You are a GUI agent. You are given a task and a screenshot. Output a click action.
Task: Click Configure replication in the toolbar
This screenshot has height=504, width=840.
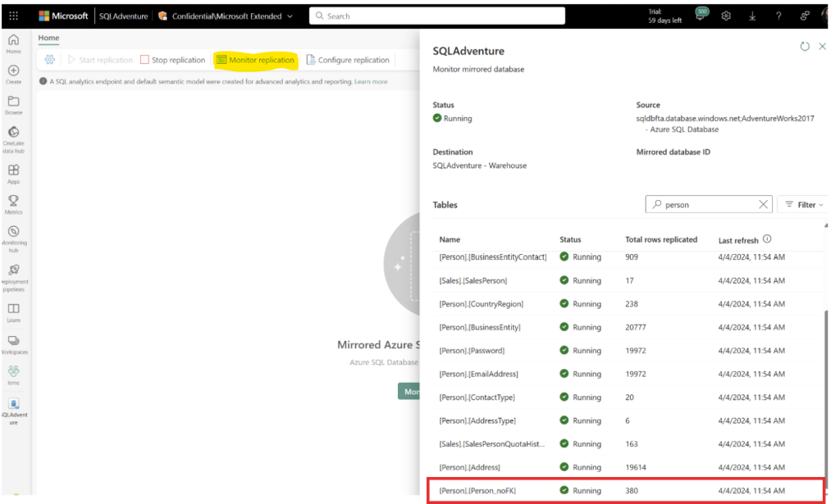pyautogui.click(x=348, y=60)
